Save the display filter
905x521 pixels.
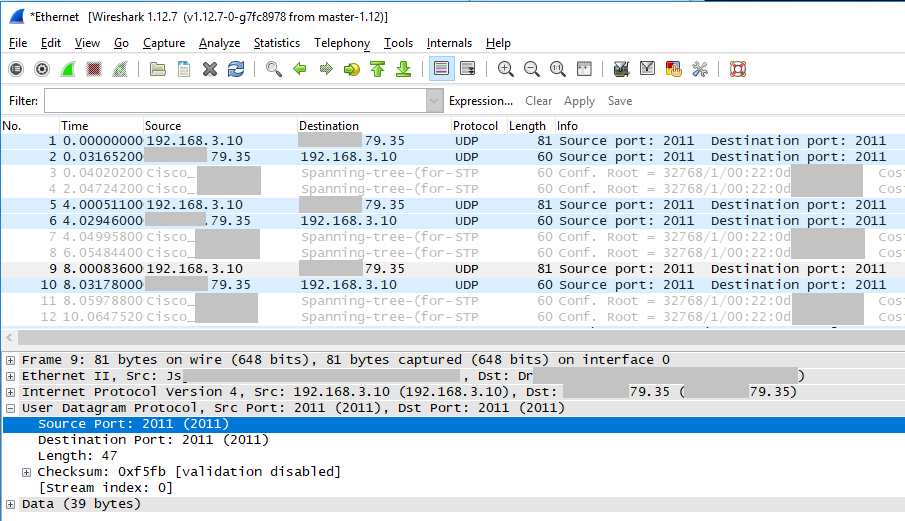coord(620,101)
